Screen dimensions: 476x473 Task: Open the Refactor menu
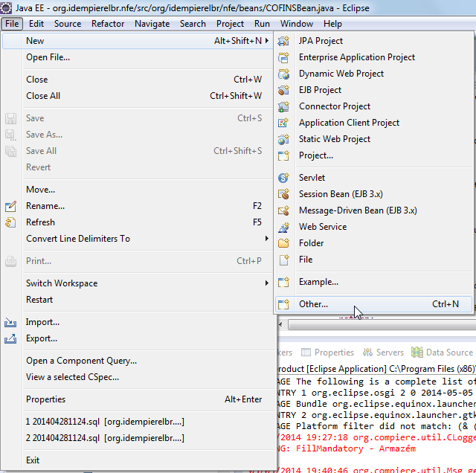[108, 24]
